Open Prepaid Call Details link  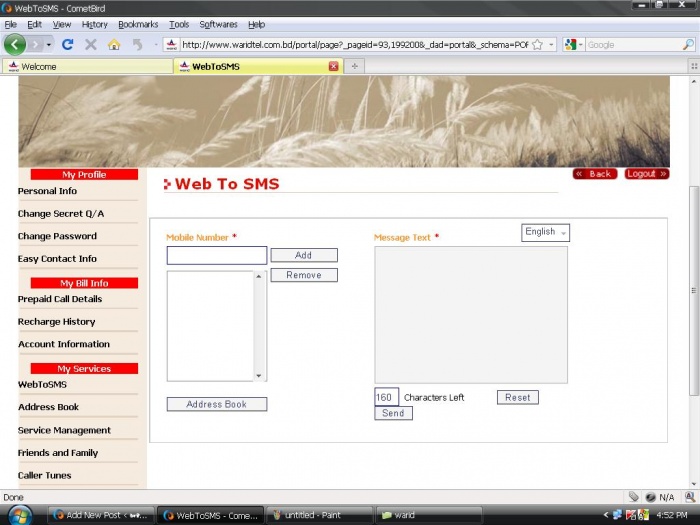click(60, 299)
